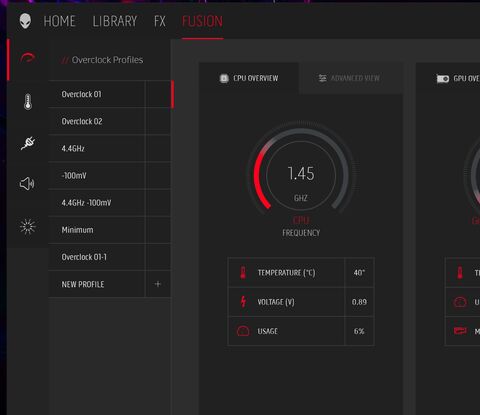Viewport: 480px width, 415px height.
Task: Click the Overclock Profiles heading
Action: 107,60
